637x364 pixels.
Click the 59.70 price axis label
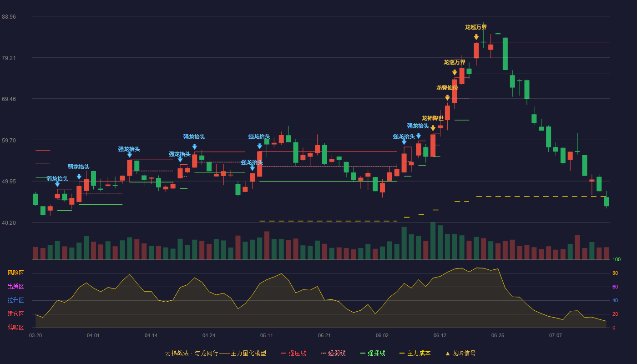tap(9, 141)
